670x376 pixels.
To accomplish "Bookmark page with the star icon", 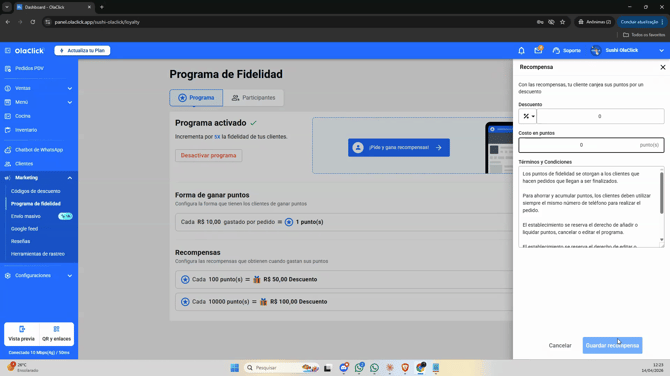I will (562, 22).
